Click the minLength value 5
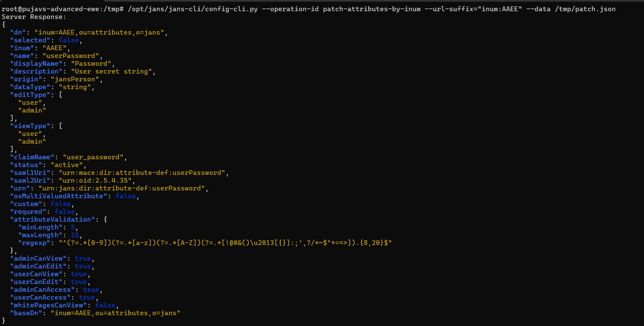 73,227
